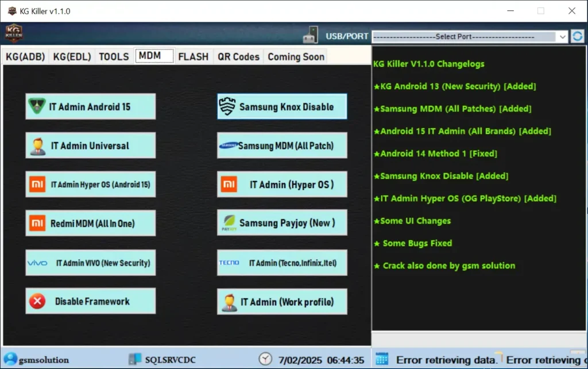
Task: Click 'Some UI Changes' changelog line
Action: point(412,221)
